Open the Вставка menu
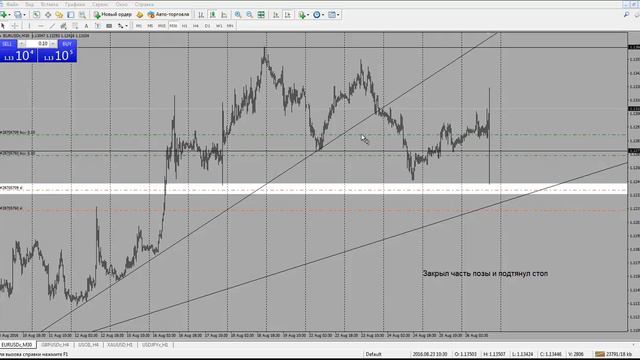 49,4
